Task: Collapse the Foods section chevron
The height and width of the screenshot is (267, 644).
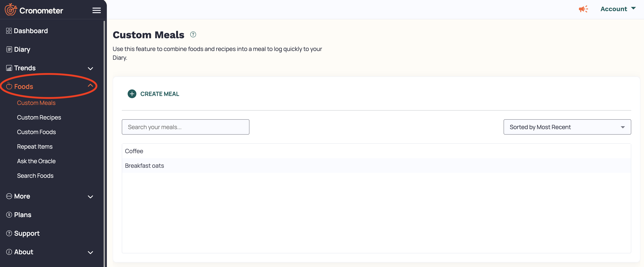Action: pos(90,85)
